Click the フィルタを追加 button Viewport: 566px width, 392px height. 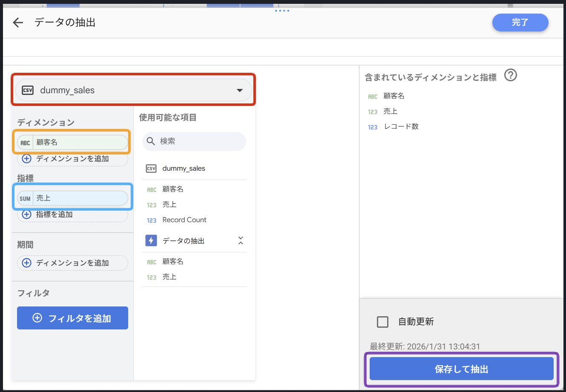72,318
